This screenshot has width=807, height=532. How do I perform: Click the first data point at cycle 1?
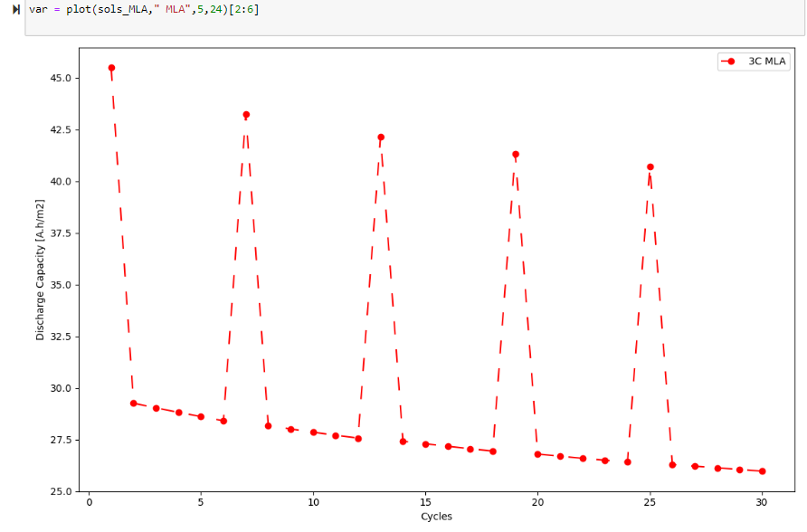[111, 68]
